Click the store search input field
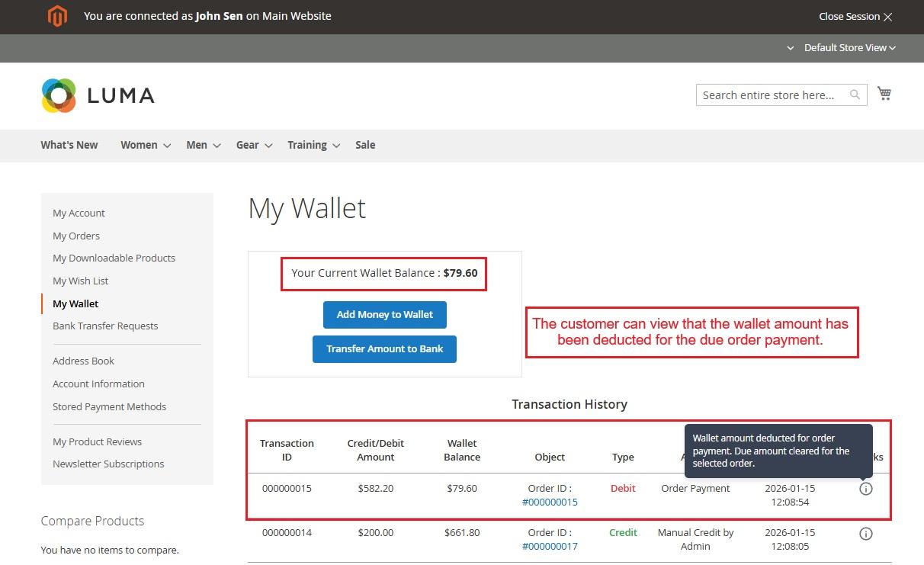This screenshot has width=924, height=565. 768,95
